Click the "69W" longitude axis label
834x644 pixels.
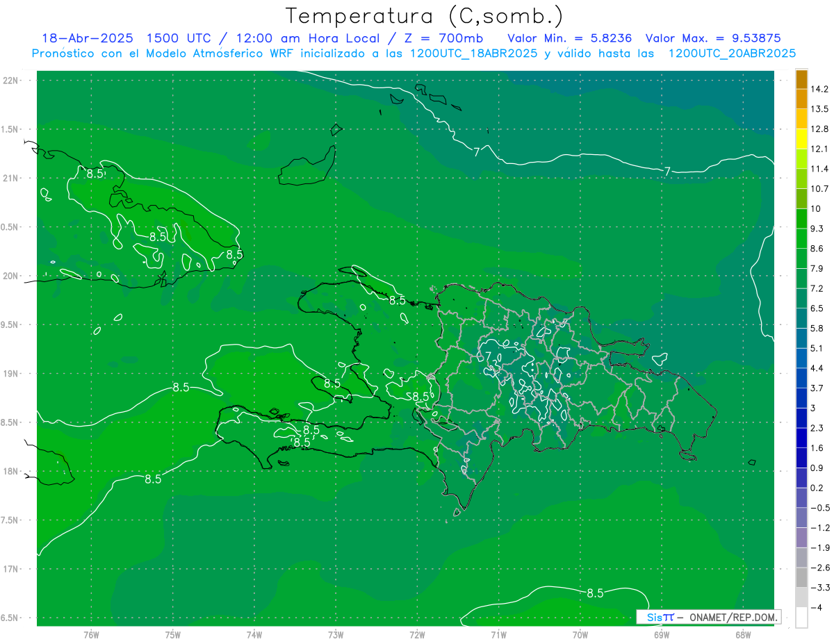pyautogui.click(x=662, y=634)
